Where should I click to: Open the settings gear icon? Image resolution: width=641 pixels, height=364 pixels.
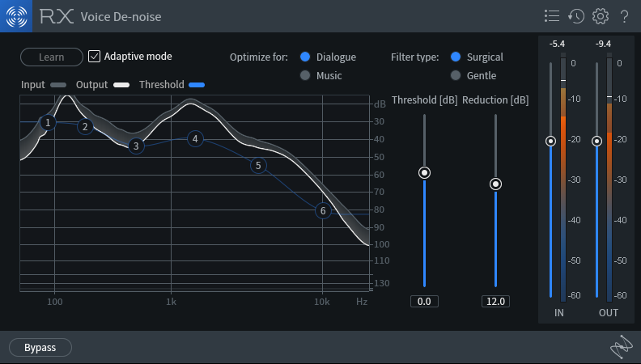(x=600, y=16)
